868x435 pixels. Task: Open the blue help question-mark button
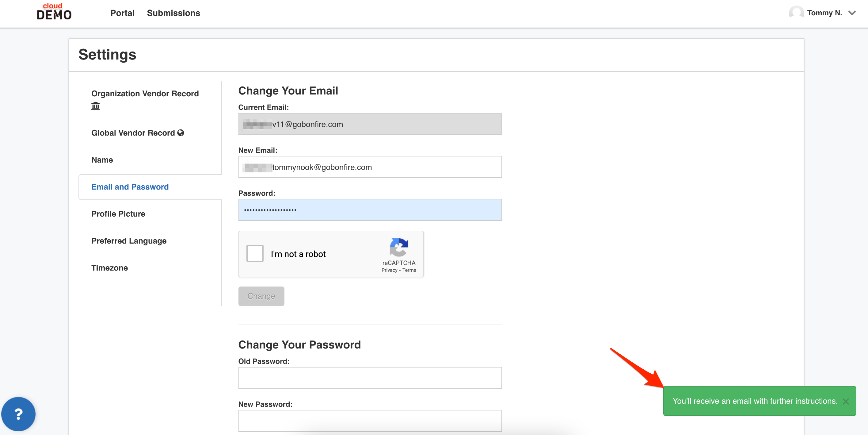[x=18, y=414]
